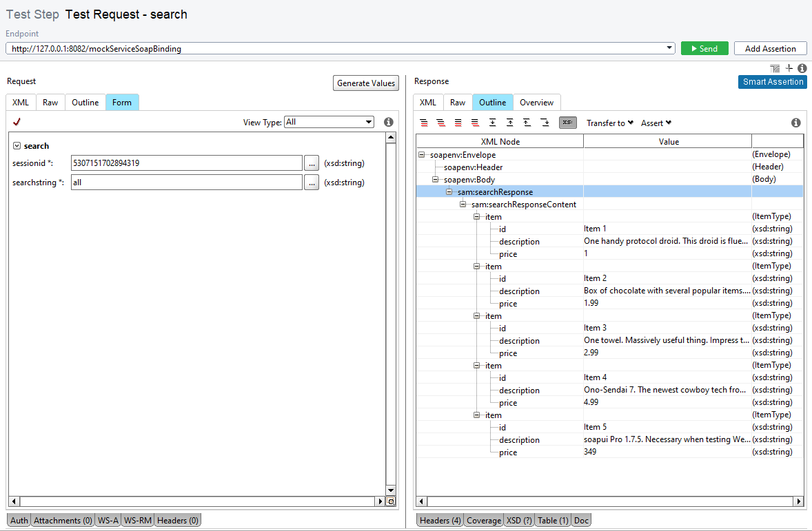Switch to the Raw tab in Request panel
812x531 pixels.
50,101
